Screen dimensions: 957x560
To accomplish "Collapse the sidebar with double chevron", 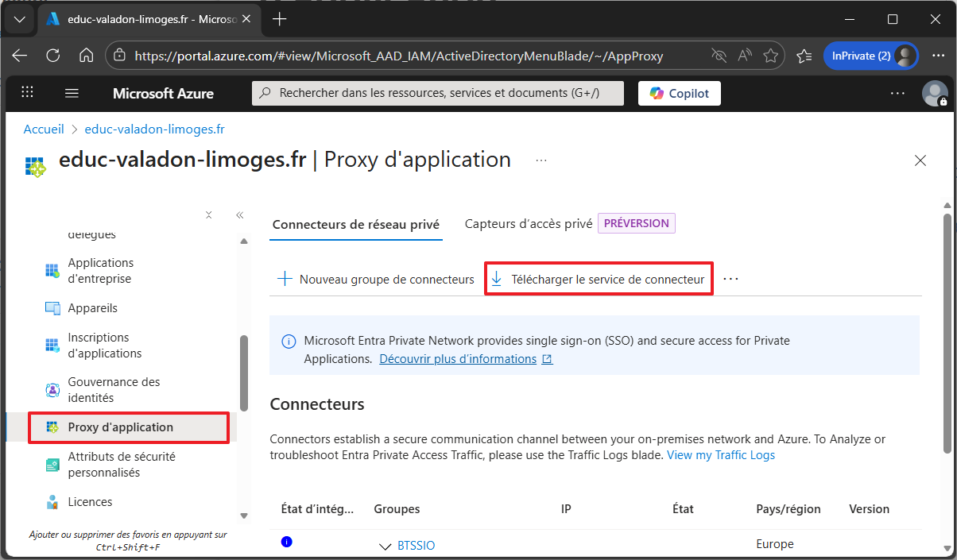I will click(x=239, y=215).
